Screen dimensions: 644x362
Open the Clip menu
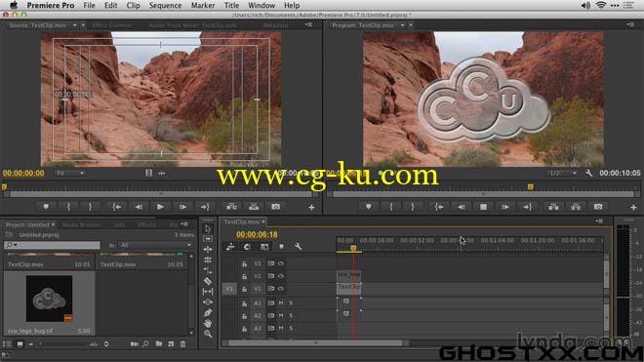pyautogui.click(x=133, y=5)
